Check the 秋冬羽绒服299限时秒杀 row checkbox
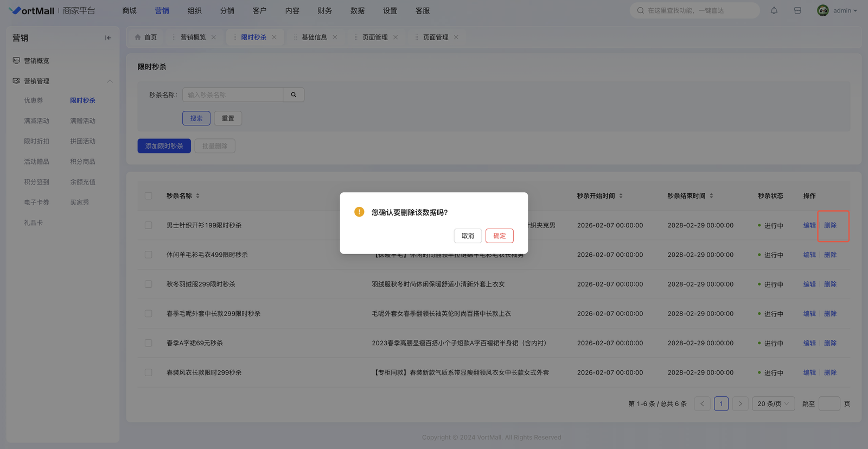This screenshot has width=868, height=449. 149,284
